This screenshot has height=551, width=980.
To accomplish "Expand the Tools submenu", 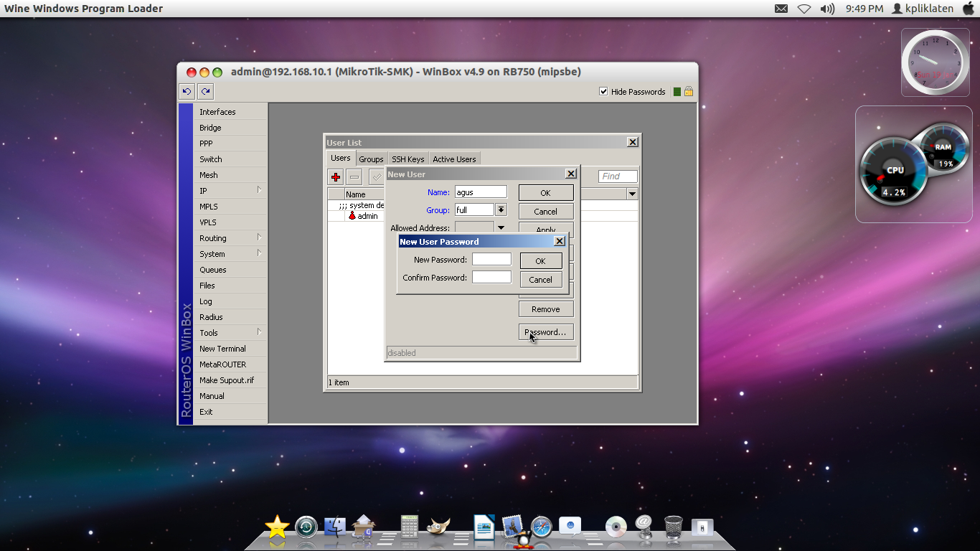I will [x=259, y=332].
